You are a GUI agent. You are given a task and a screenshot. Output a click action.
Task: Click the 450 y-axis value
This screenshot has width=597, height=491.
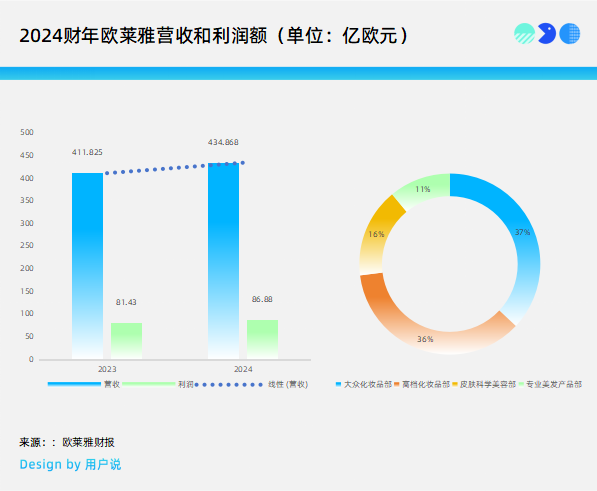coord(27,155)
